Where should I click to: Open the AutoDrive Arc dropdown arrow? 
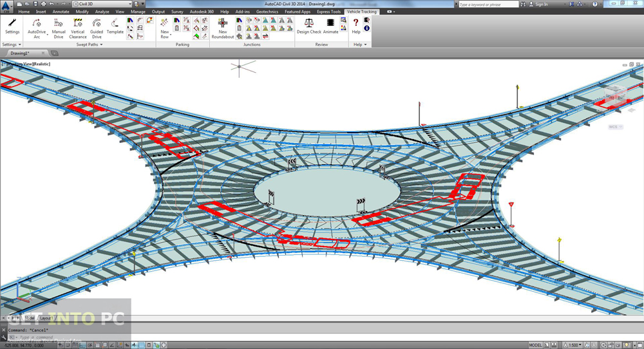(x=47, y=35)
